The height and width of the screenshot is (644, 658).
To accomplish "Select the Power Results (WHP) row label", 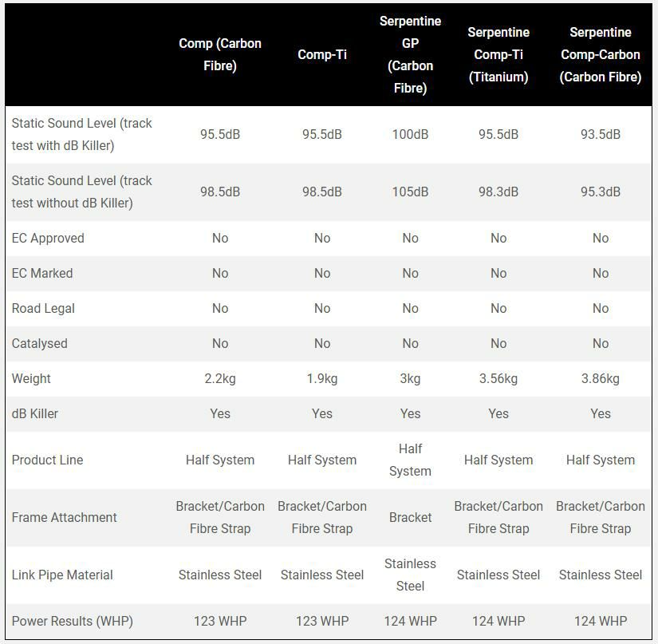I will pos(73,621).
